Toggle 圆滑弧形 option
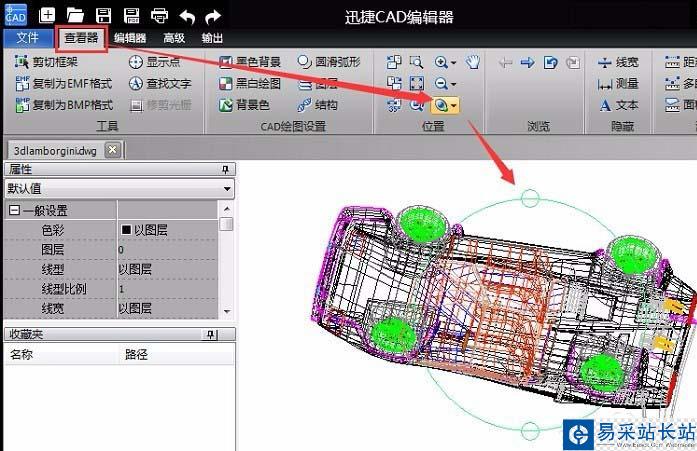This screenshot has height=451, width=697. tap(329, 62)
